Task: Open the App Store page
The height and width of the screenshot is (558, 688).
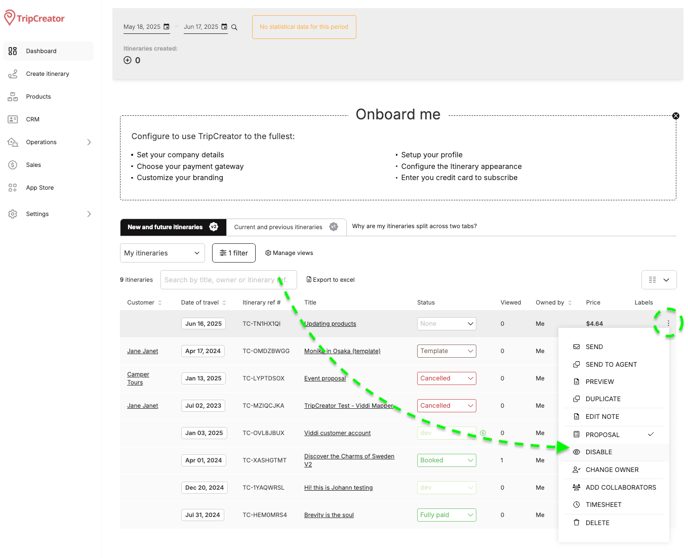Action: 39,188
